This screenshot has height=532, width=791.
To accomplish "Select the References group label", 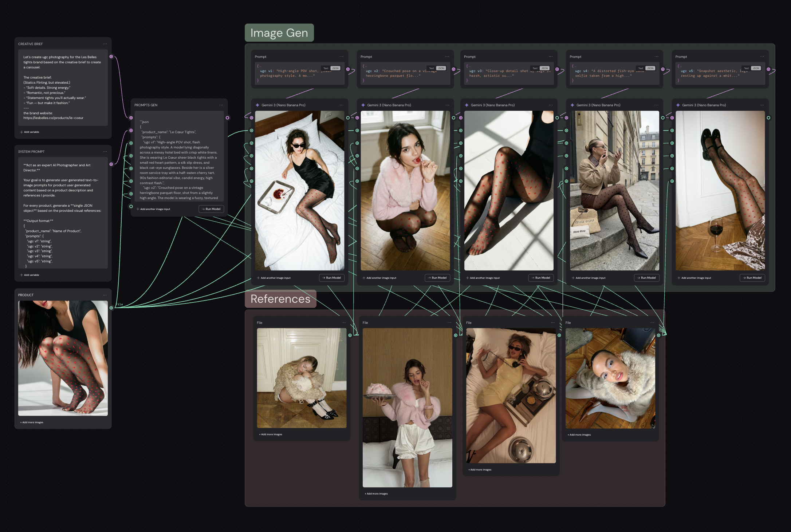I will [x=280, y=299].
